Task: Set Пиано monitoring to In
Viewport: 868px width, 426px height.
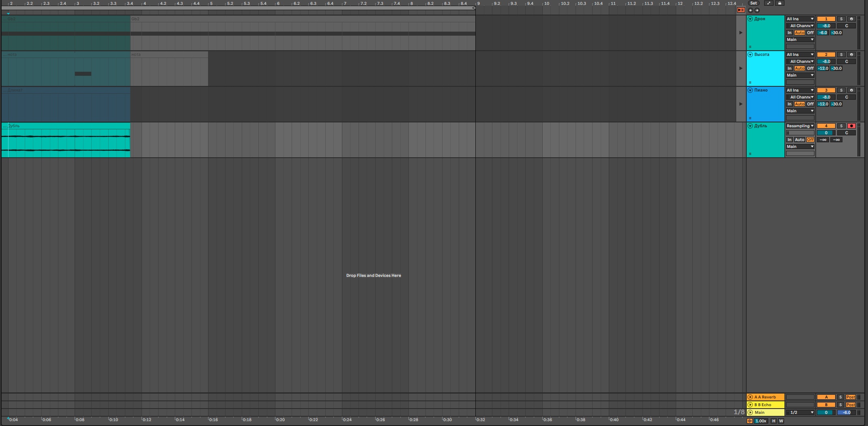Action: pos(789,104)
